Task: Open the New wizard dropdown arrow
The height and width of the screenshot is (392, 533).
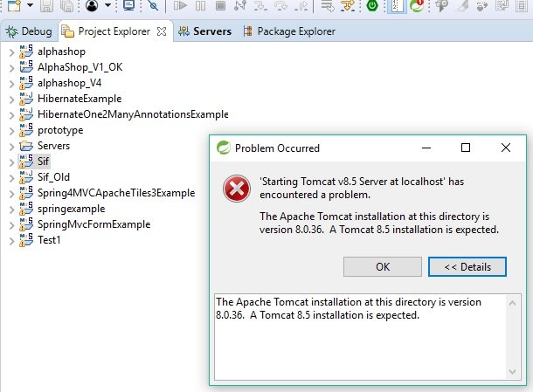Action: point(30,5)
